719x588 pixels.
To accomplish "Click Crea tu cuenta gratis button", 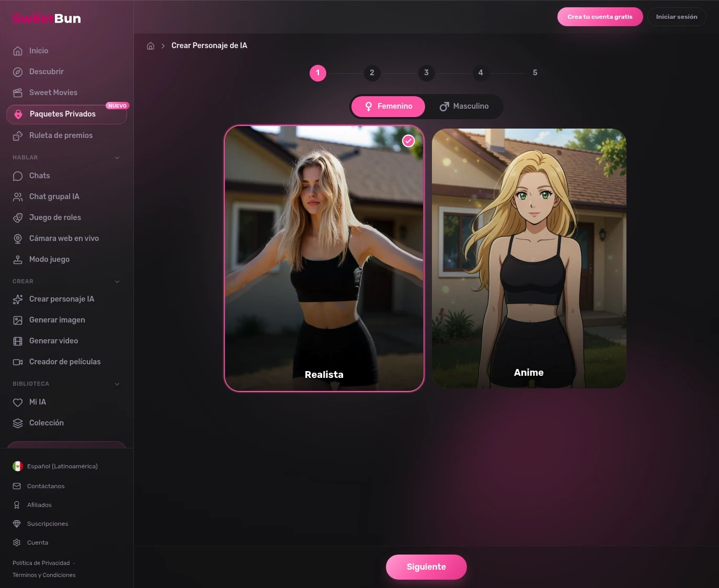I will point(600,17).
